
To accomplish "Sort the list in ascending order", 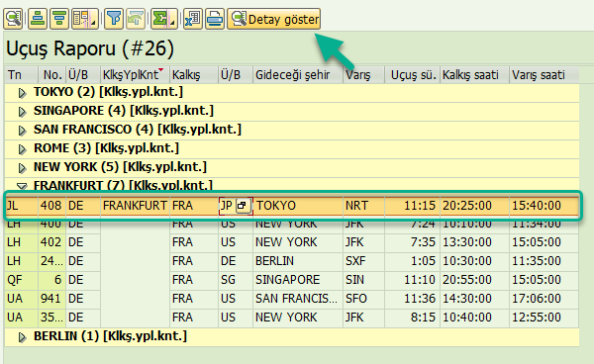I will coord(38,19).
